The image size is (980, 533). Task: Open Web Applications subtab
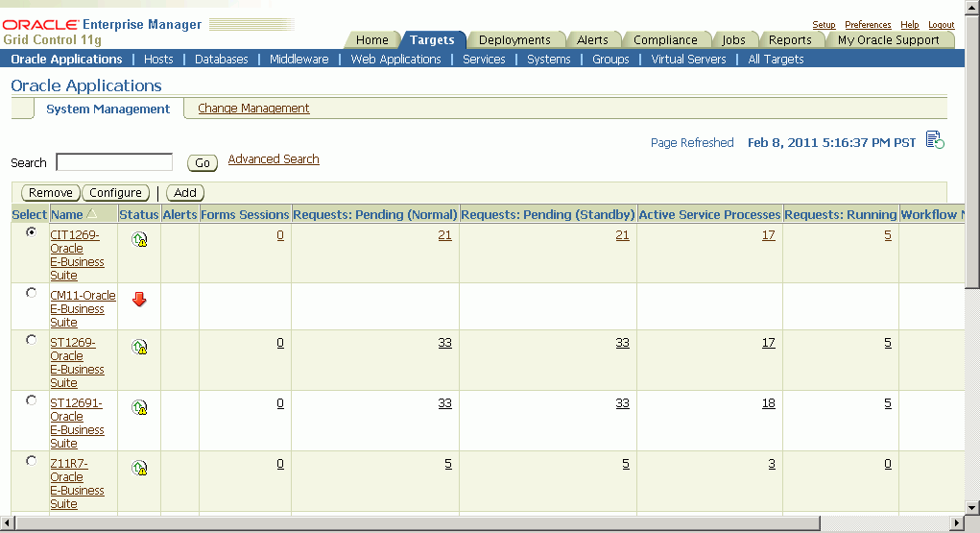[x=395, y=59]
